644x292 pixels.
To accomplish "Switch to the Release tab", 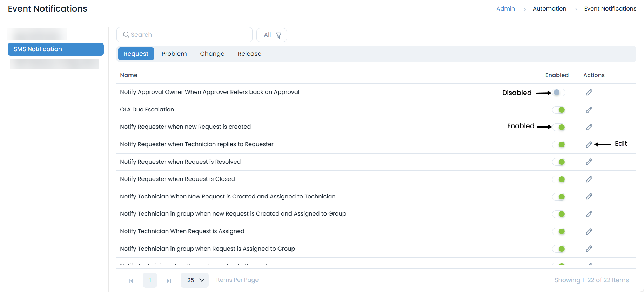I will (x=249, y=54).
